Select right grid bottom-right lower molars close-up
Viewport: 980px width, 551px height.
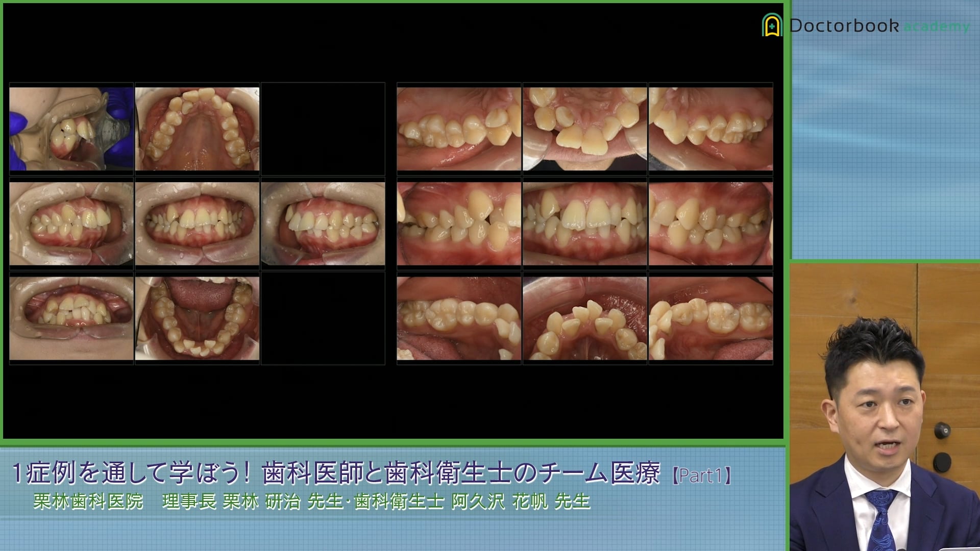click(x=711, y=318)
